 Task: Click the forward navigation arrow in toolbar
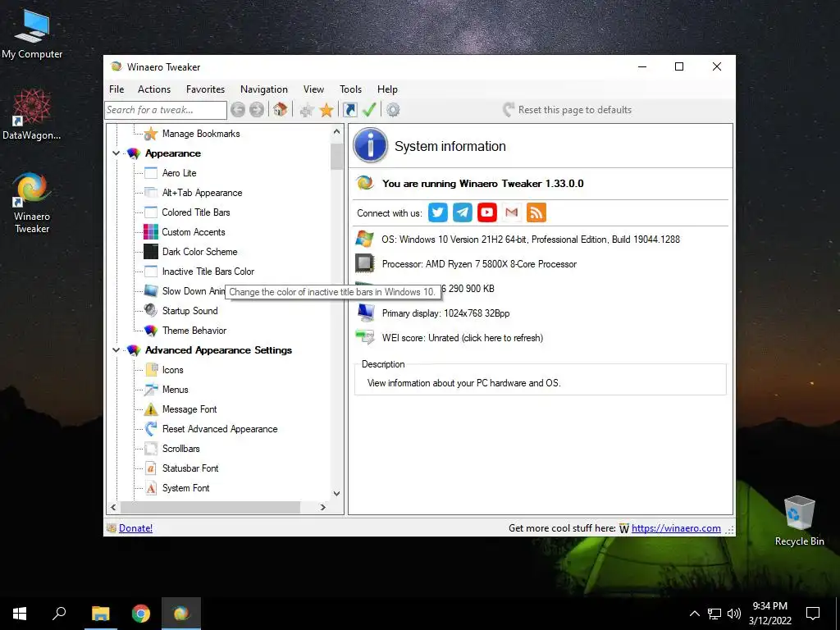257,110
